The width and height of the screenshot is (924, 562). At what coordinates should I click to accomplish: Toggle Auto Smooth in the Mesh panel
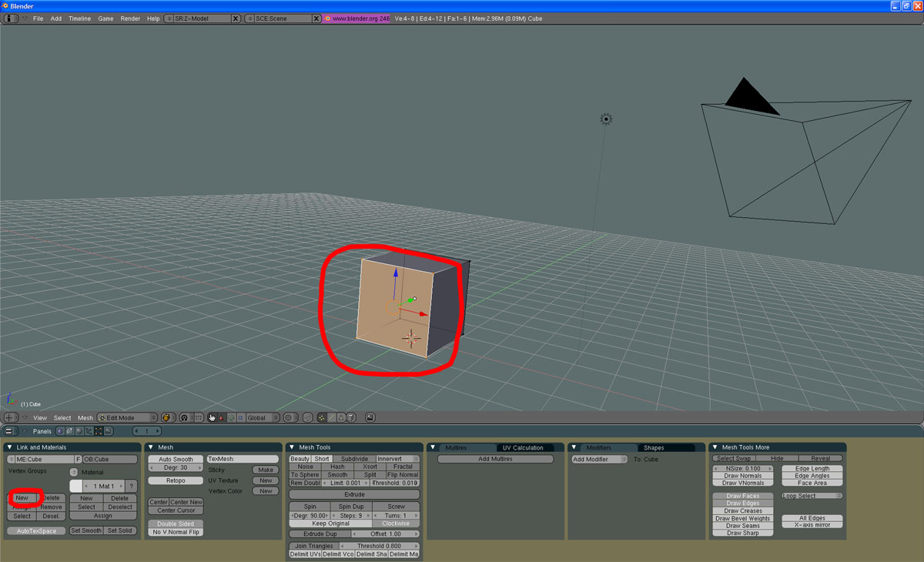(176, 459)
